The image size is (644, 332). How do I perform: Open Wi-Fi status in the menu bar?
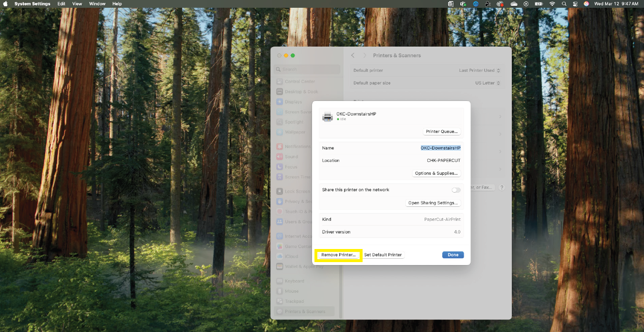click(552, 4)
